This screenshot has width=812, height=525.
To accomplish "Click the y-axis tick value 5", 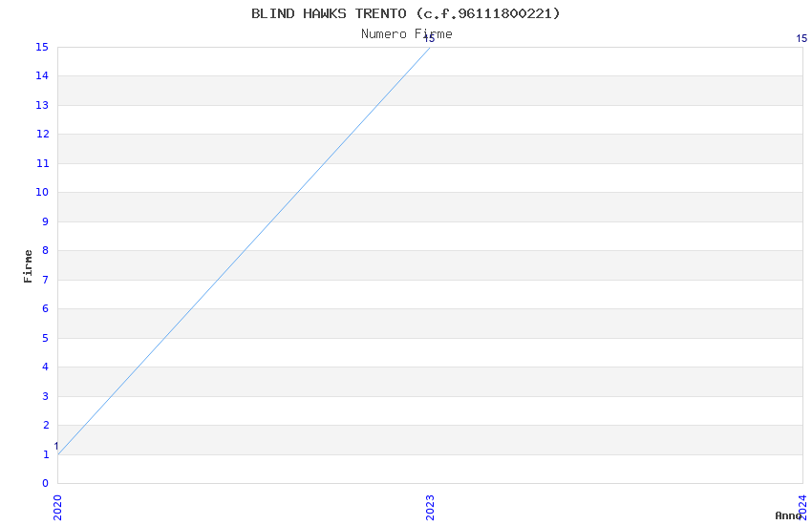I will coord(46,338).
